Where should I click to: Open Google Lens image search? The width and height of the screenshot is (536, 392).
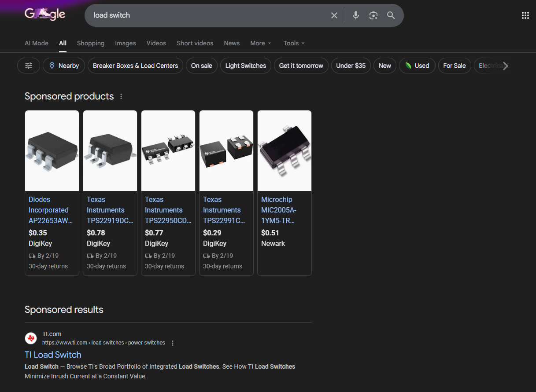pos(373,15)
